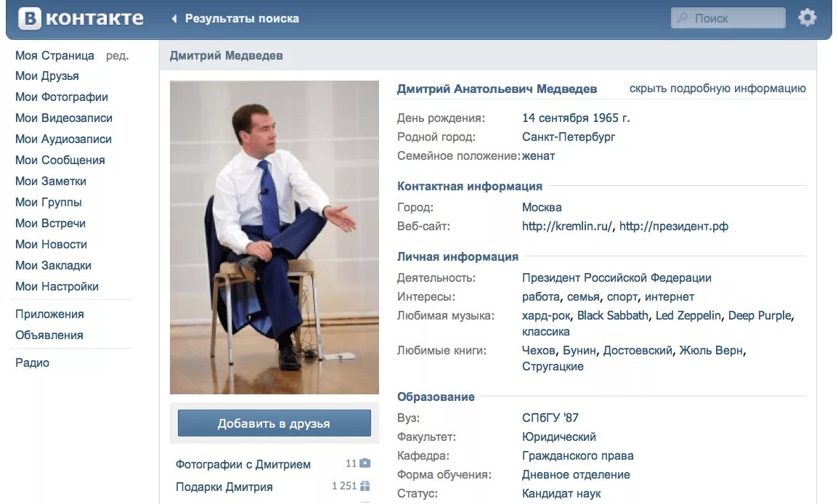Click ред. next to Моя Страница

[117, 56]
